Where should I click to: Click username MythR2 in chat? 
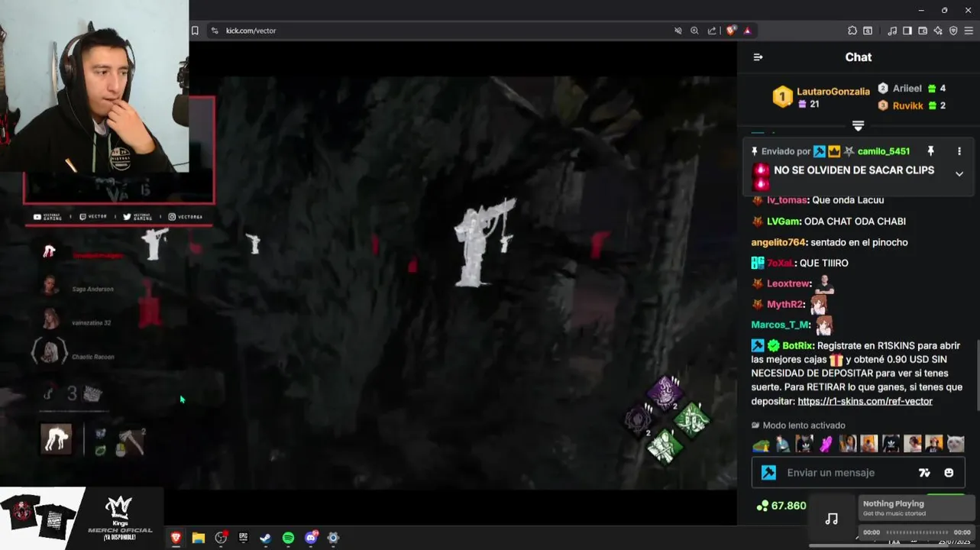tap(785, 304)
